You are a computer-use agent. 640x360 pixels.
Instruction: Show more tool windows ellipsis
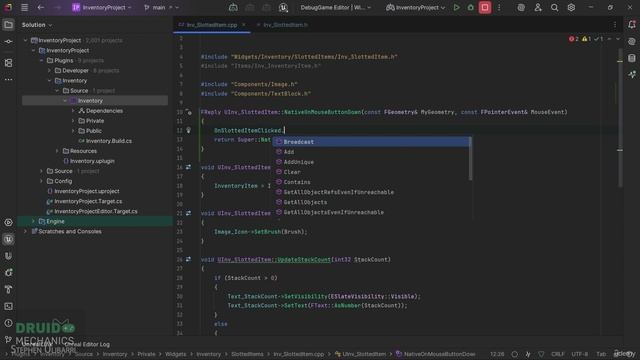pyautogui.click(x=8, y=80)
